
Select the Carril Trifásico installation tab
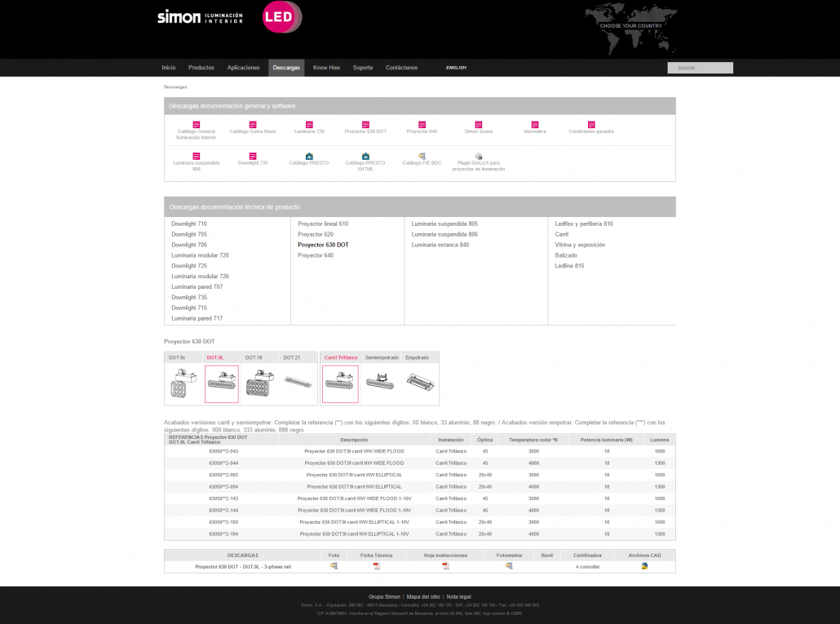pyautogui.click(x=341, y=357)
